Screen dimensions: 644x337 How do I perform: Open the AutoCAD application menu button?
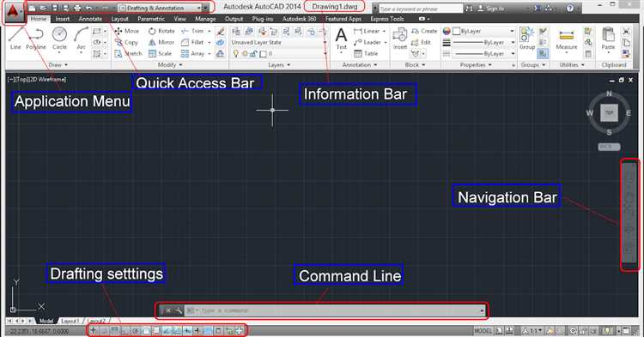click(15, 12)
